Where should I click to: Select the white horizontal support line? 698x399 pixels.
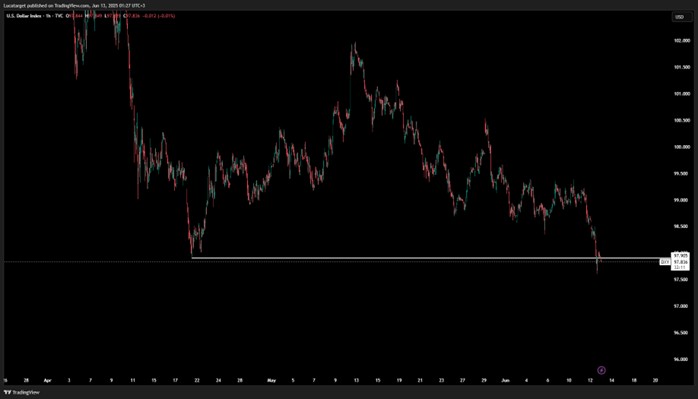(430, 258)
